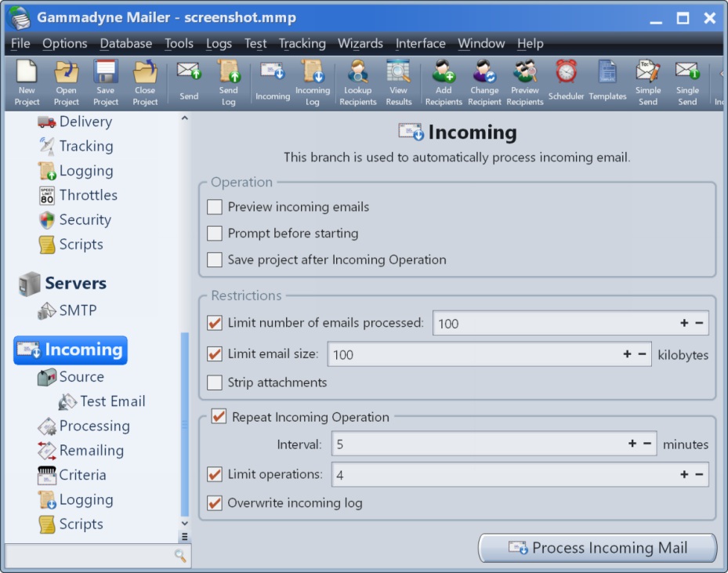Click the search magnifier icon in sidebar

180,555
